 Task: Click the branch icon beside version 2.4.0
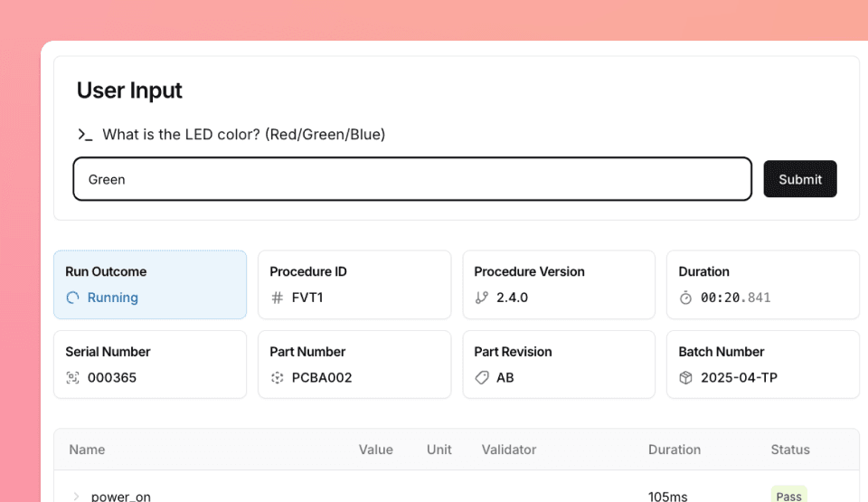482,298
